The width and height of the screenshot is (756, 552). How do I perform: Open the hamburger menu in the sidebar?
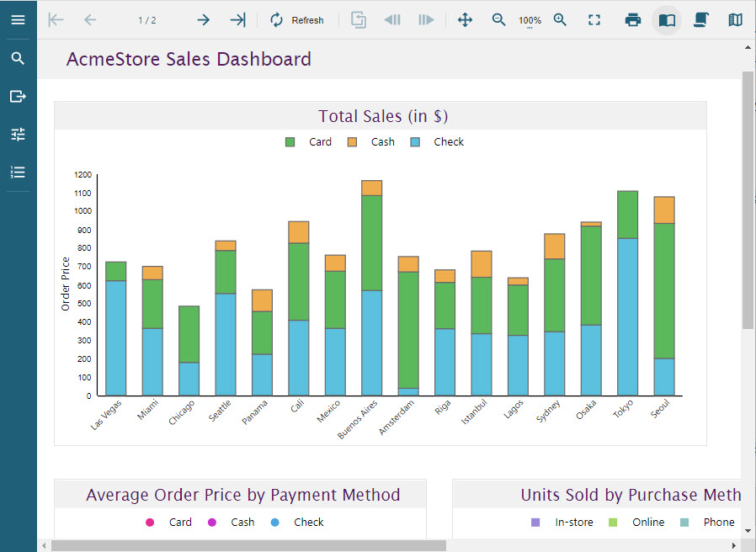[18, 19]
